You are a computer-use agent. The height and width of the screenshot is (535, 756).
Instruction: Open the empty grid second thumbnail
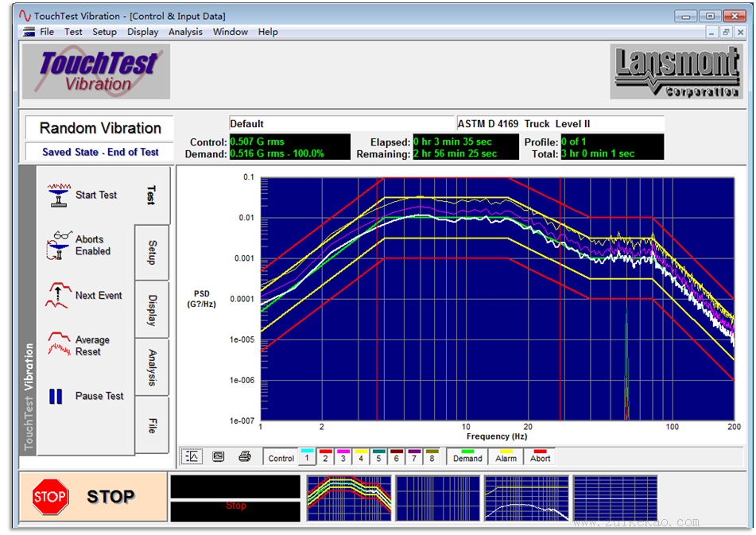[438, 498]
